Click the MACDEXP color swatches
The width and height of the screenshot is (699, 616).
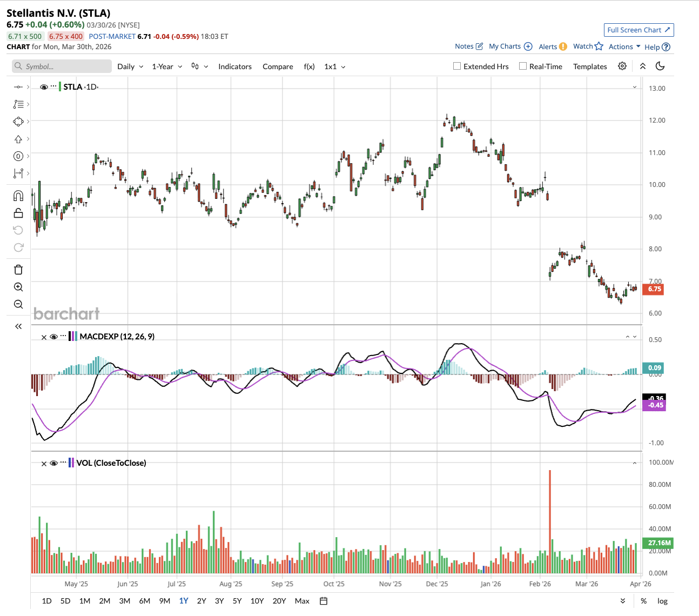[73, 336]
